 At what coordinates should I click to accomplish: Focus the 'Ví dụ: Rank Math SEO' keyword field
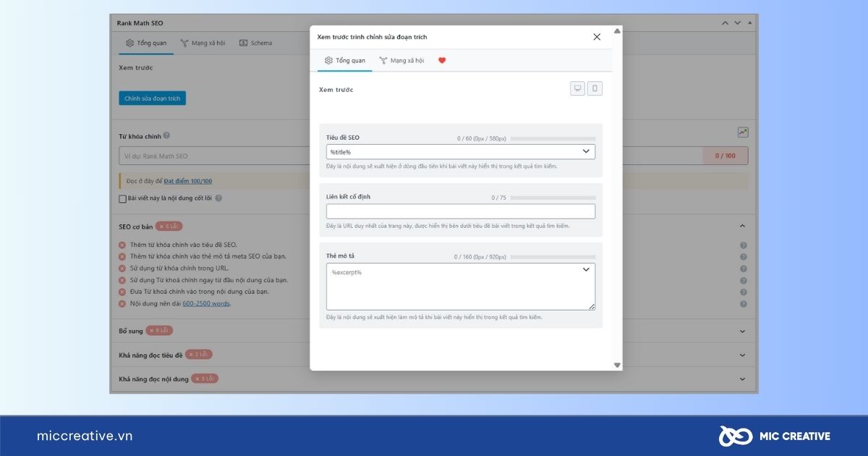point(410,156)
